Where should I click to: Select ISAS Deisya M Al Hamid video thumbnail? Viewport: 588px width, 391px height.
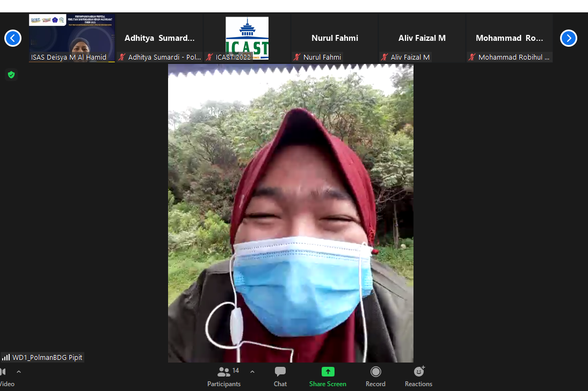tap(71, 38)
